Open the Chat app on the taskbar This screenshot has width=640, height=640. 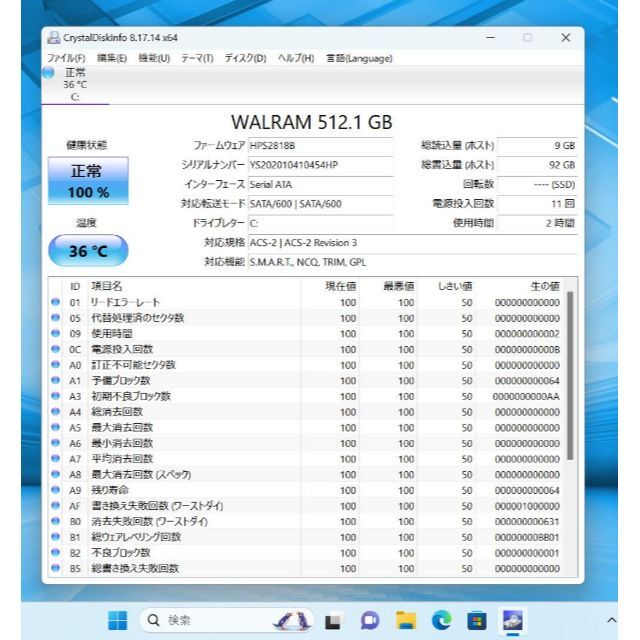point(370,621)
